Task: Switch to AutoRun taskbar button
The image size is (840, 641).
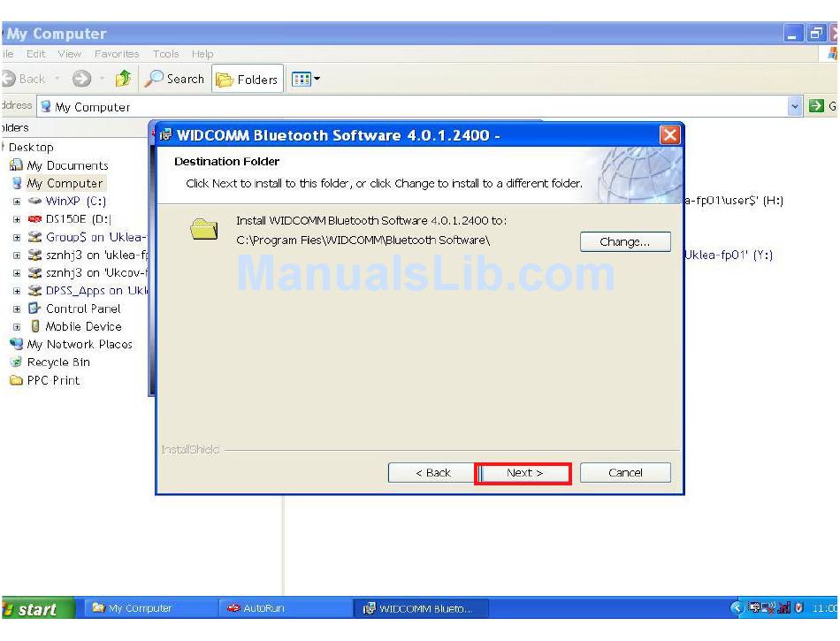Action: coord(284,608)
